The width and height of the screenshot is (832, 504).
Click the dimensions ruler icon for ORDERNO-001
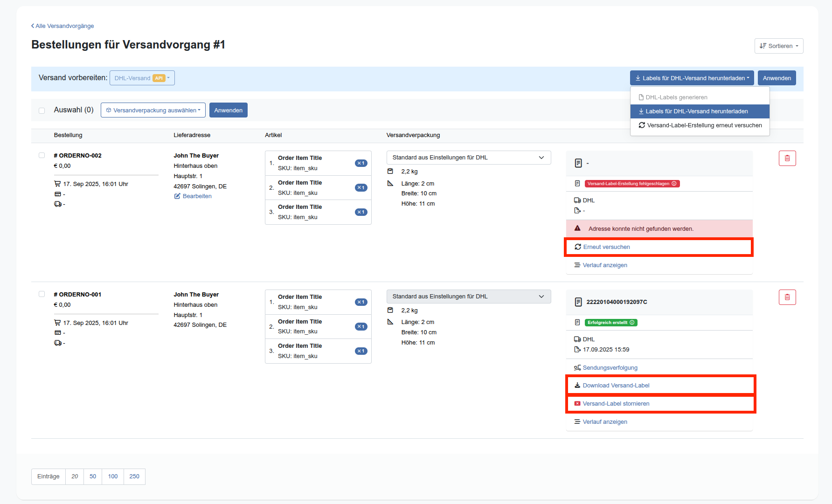pyautogui.click(x=390, y=322)
